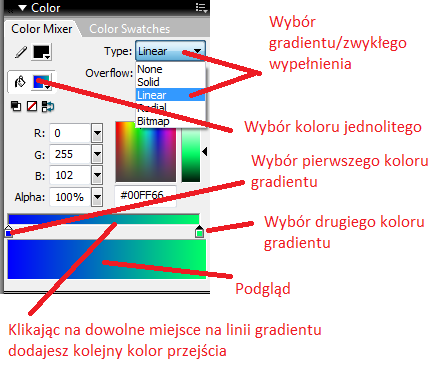Expand the R value slider arrow
437x366 pixels.
(x=97, y=133)
